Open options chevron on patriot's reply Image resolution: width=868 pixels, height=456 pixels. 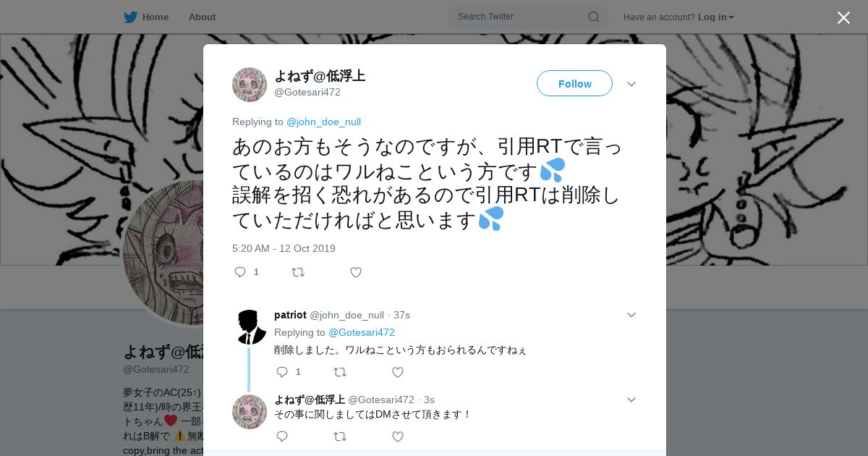click(x=631, y=315)
